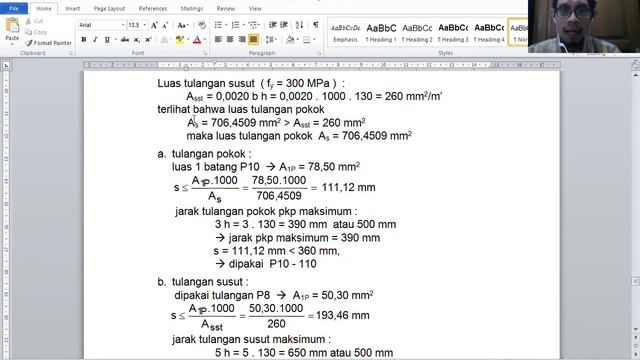This screenshot has width=640, height=360.
Task: Click the Sort icon
Action: [299, 25]
